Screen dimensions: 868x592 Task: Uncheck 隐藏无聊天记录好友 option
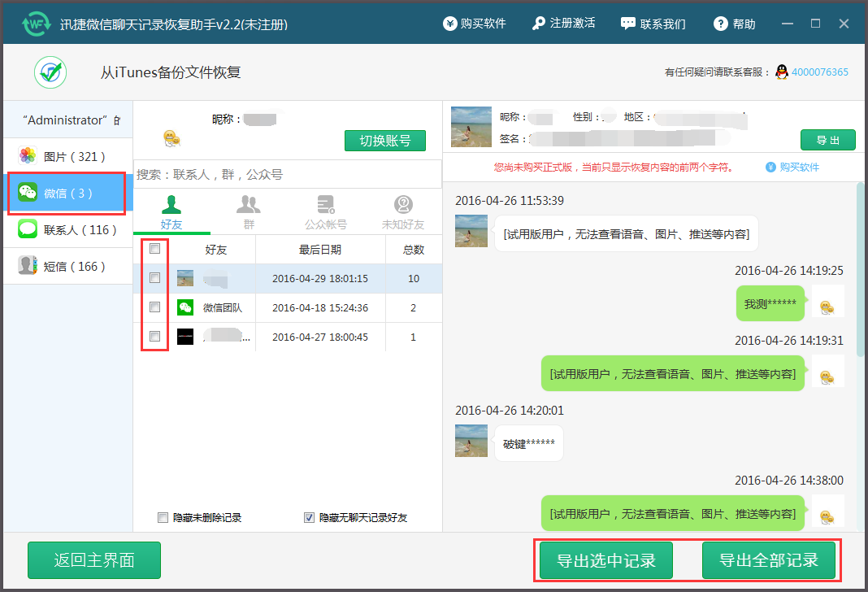(x=310, y=517)
